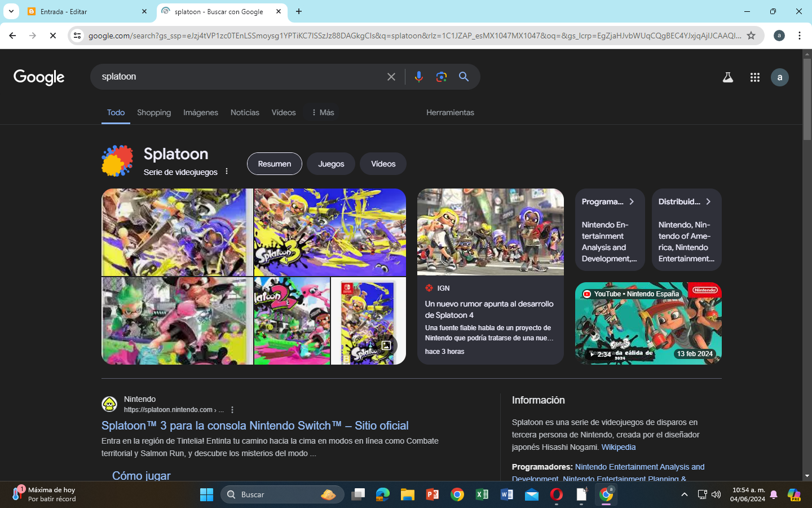The width and height of the screenshot is (812, 508).
Task: Click the Splatoon splash logo thumbnail
Action: coord(117,161)
